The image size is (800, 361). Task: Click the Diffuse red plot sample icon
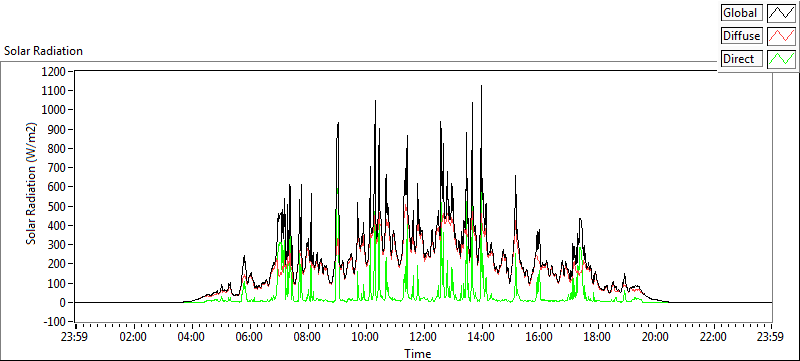[x=782, y=36]
